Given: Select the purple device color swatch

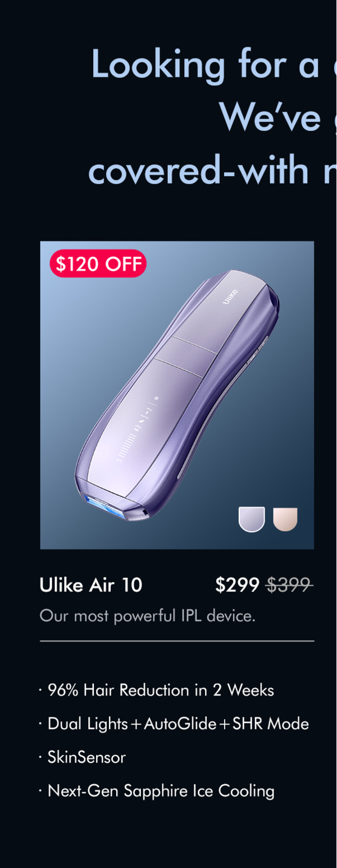Looking at the screenshot, I should click(x=252, y=519).
